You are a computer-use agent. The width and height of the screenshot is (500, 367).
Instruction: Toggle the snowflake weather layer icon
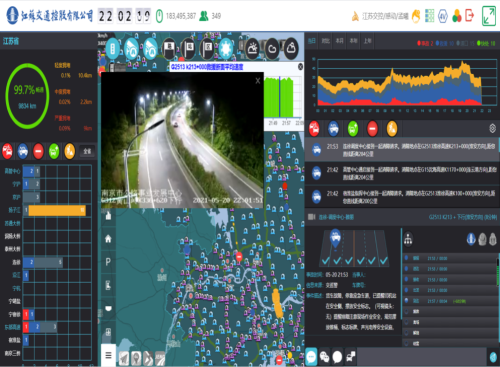[x=226, y=48]
